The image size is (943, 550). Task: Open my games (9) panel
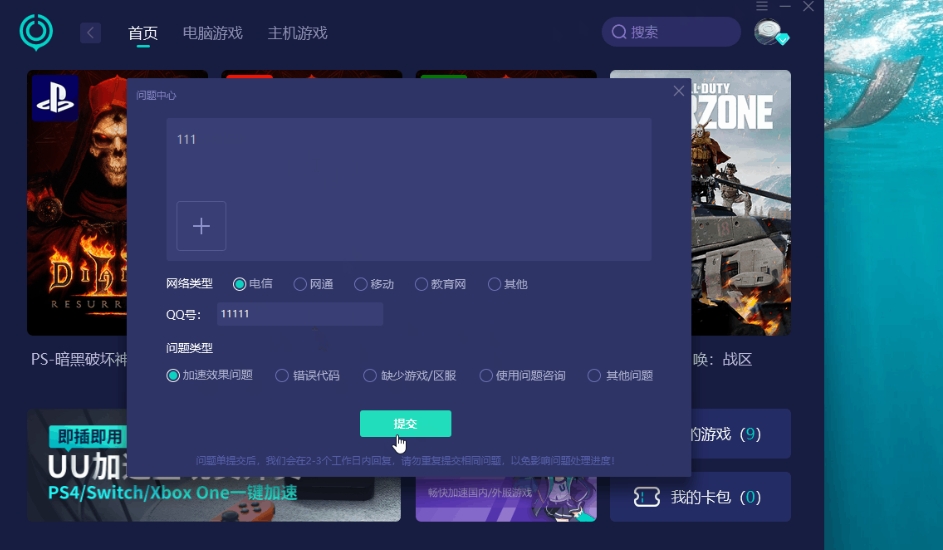[x=741, y=434]
